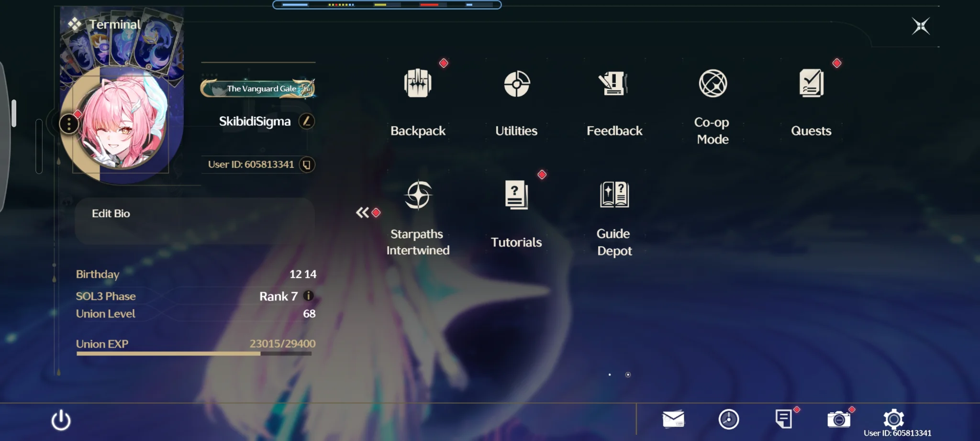Image resolution: width=980 pixels, height=441 pixels.
Task: Click the Birthday value 12 14
Action: [x=303, y=274]
